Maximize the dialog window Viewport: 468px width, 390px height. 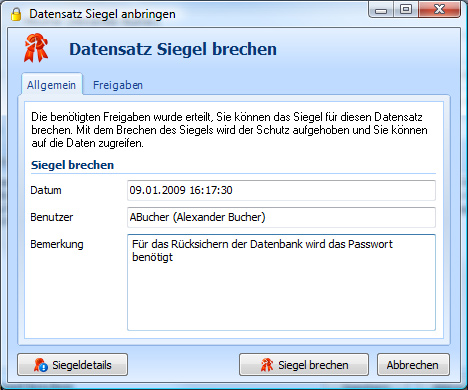point(405,10)
